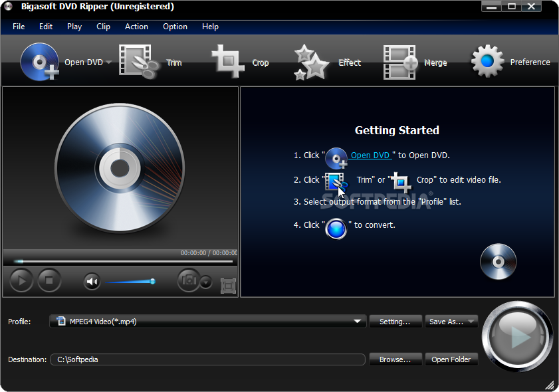
Task: Mute audio using the speaker icon
Action: point(92,282)
